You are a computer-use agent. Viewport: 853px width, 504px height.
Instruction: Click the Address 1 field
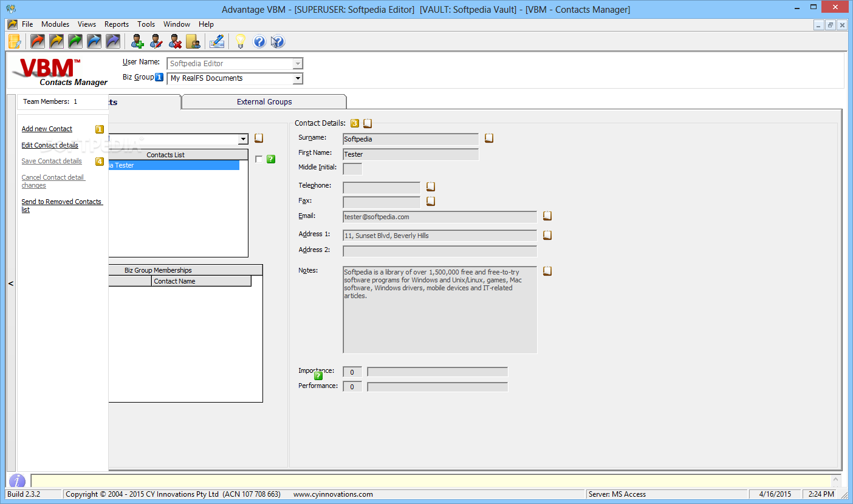(440, 236)
